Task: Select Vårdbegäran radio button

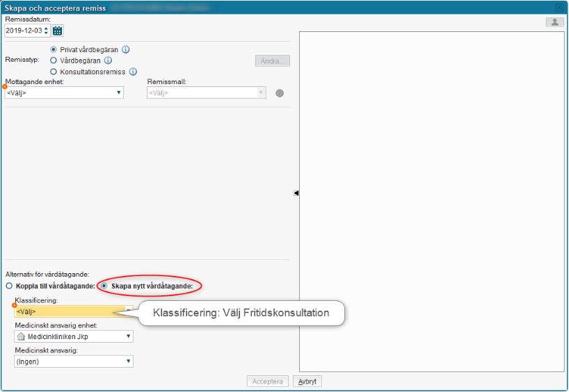Action: coord(54,60)
